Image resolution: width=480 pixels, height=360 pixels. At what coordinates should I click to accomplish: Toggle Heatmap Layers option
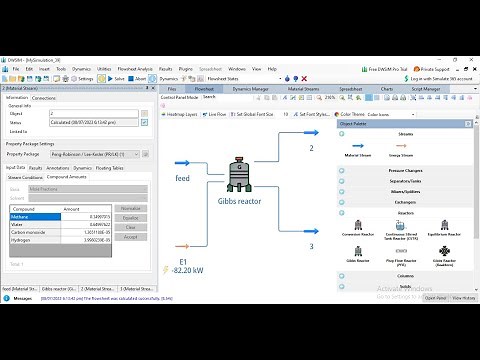pyautogui.click(x=179, y=114)
